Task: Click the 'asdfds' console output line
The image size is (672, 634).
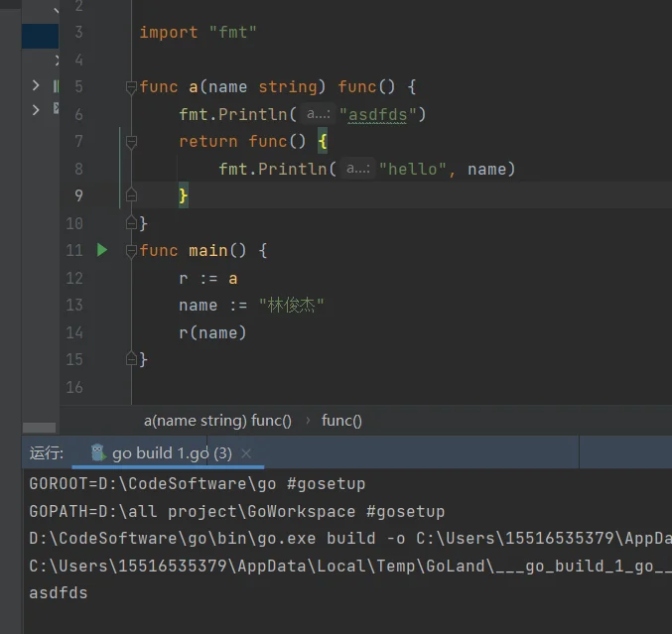Action: (59, 593)
